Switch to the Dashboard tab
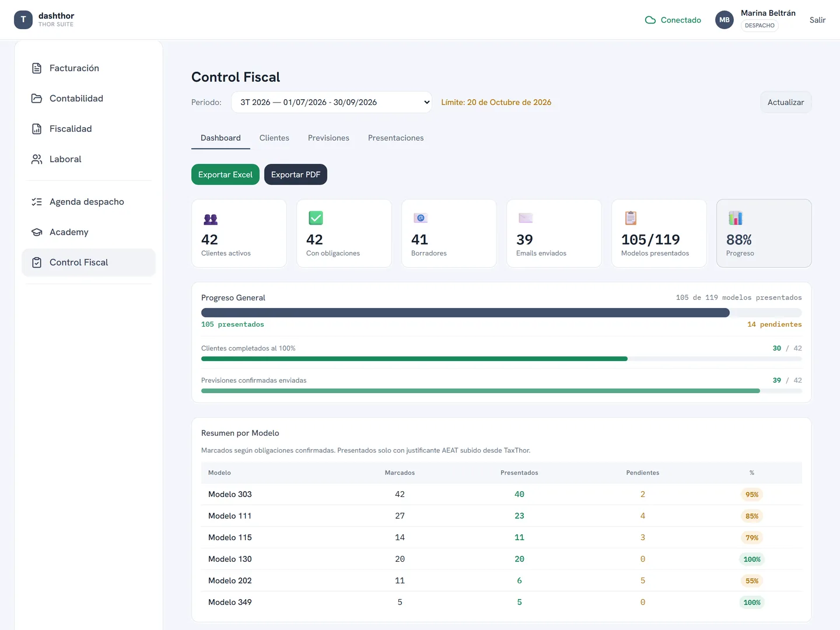 coord(220,138)
